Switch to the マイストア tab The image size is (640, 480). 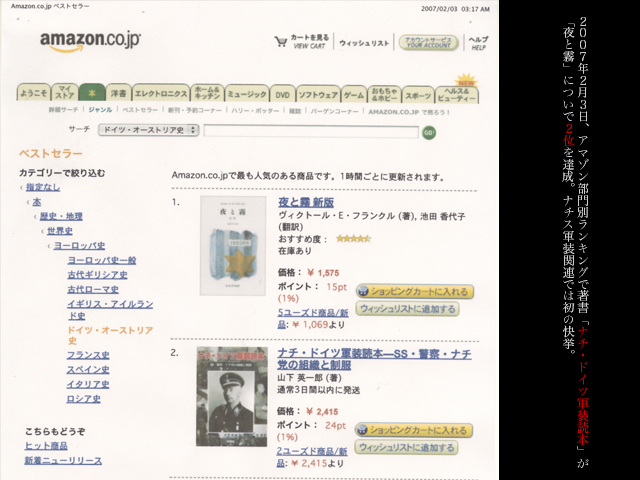(x=65, y=93)
